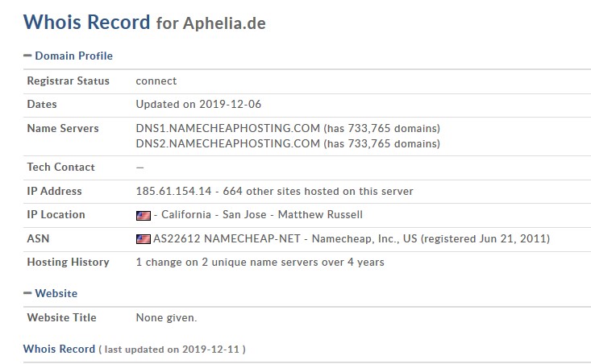Viewport: 591px width, 364px height.
Task: Click the US flag in ASN row
Action: coord(144,239)
